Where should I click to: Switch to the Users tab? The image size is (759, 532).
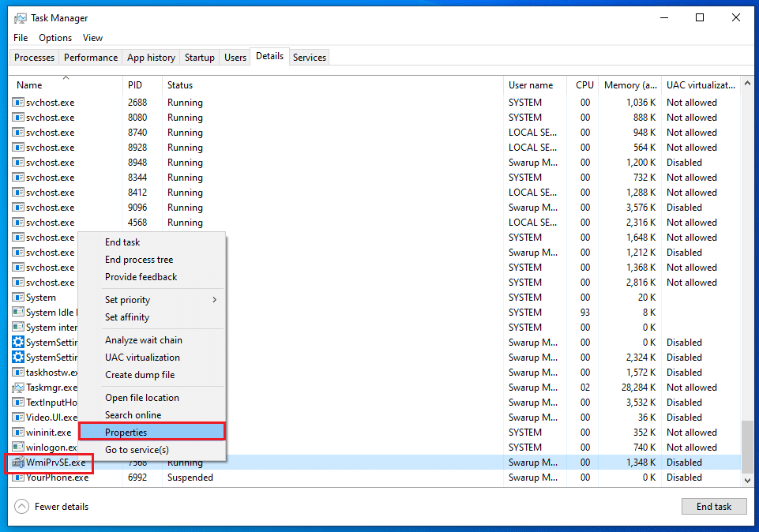click(x=235, y=58)
